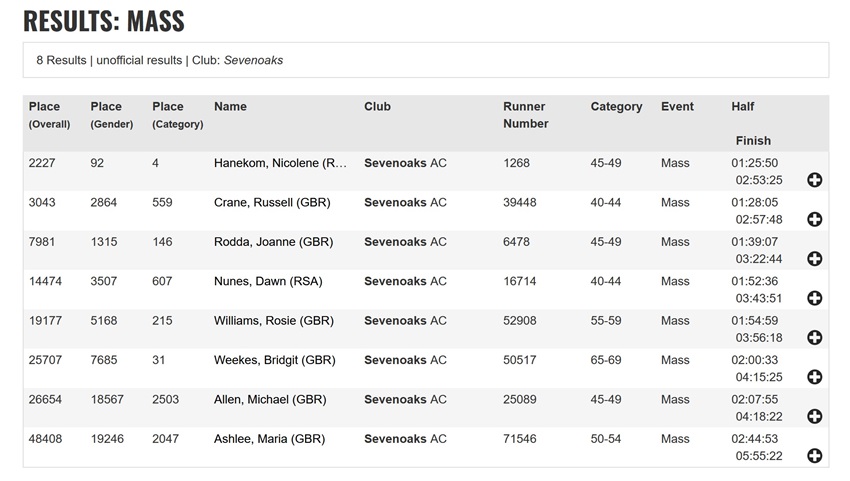Select half time 02:44:53
The height and width of the screenshot is (481, 850).
[755, 439]
